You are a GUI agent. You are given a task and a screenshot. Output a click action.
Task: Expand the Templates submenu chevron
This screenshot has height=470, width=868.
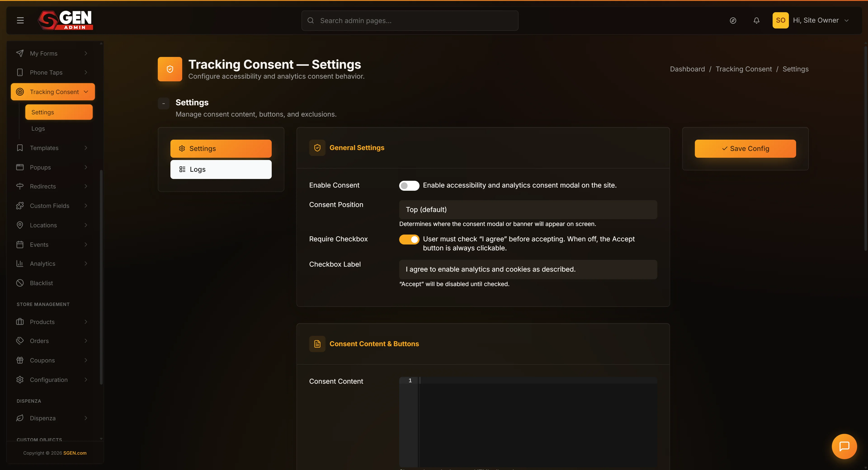86,148
